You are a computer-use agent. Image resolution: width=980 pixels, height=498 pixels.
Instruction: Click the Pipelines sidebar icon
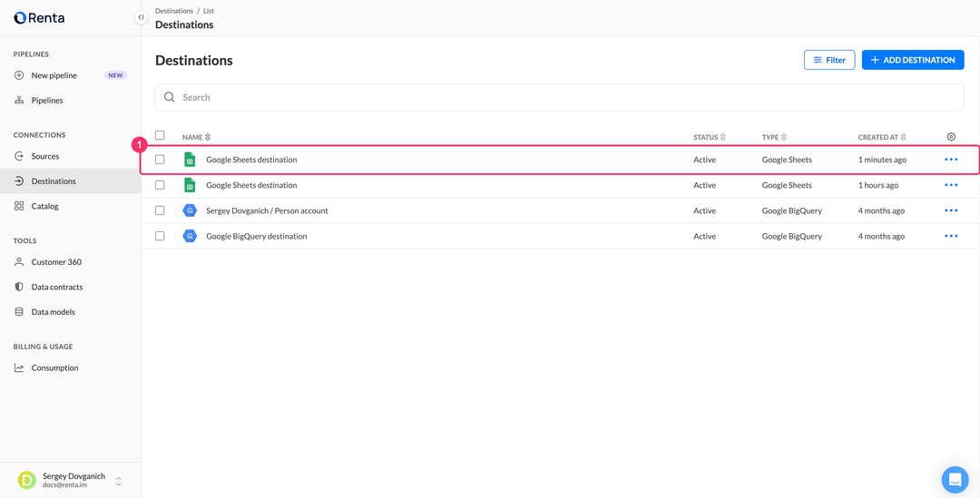pyautogui.click(x=19, y=101)
